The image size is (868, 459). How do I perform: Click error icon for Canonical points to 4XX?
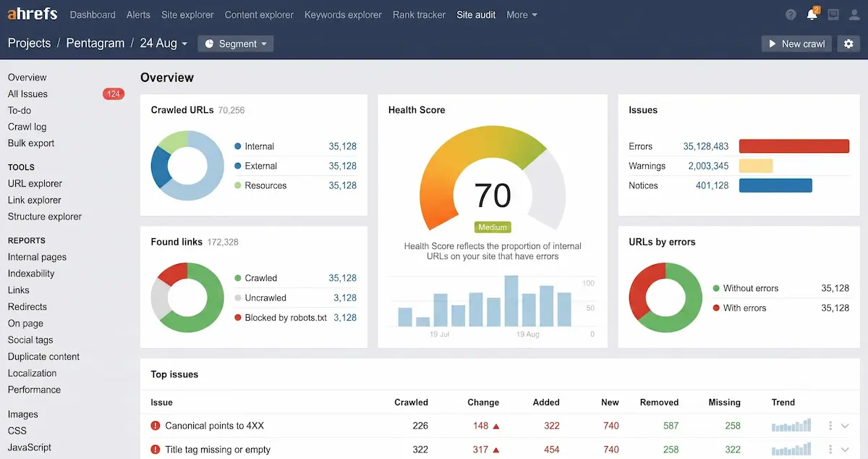coord(155,426)
